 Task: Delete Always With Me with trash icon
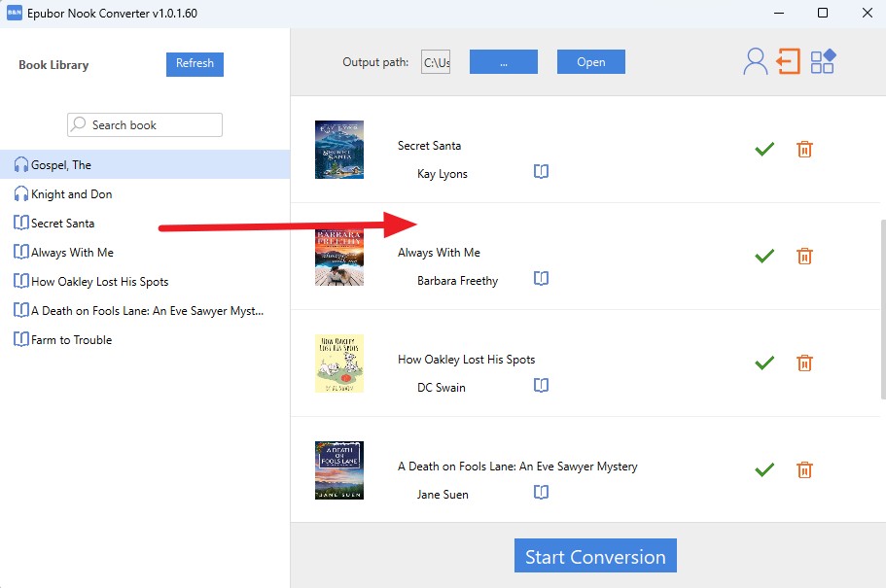click(x=804, y=256)
